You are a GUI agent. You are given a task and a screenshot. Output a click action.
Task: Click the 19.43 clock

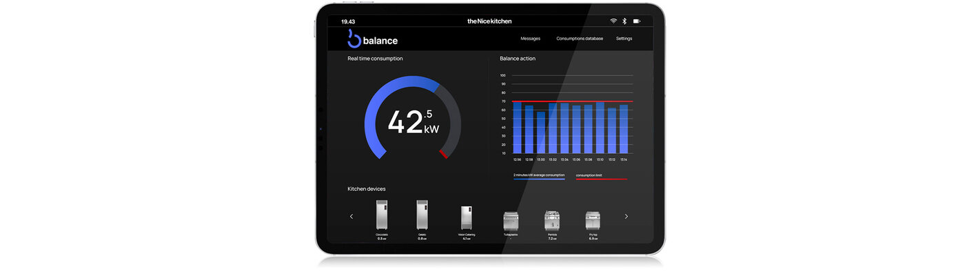tap(348, 21)
